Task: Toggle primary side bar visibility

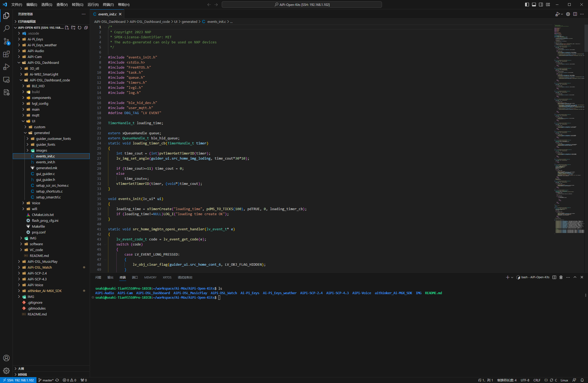Action: (527, 5)
